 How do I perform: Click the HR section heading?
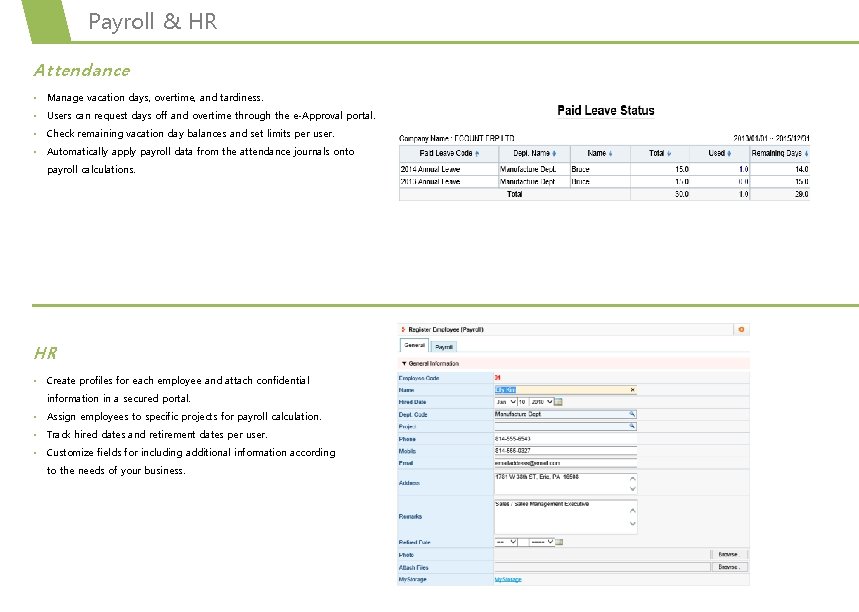tap(45, 353)
